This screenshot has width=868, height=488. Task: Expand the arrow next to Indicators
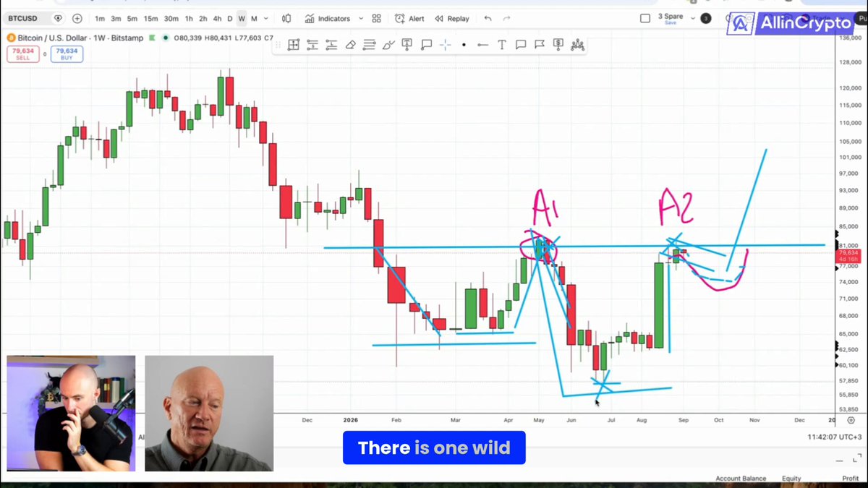pos(361,19)
